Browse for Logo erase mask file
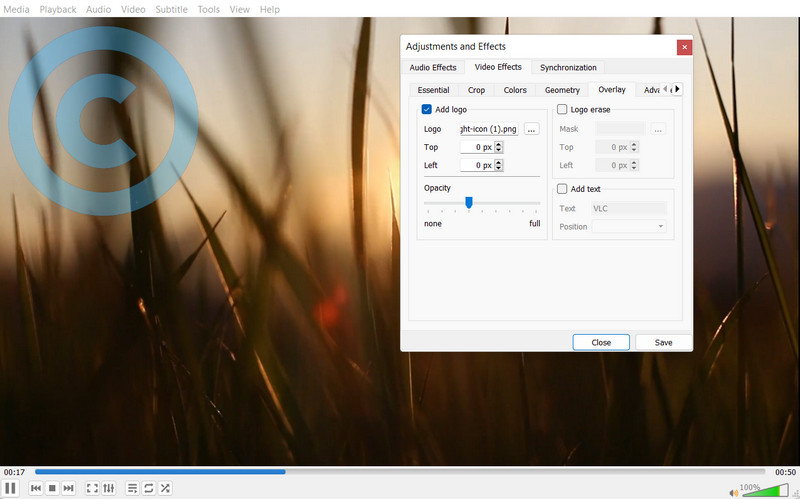 coord(658,130)
